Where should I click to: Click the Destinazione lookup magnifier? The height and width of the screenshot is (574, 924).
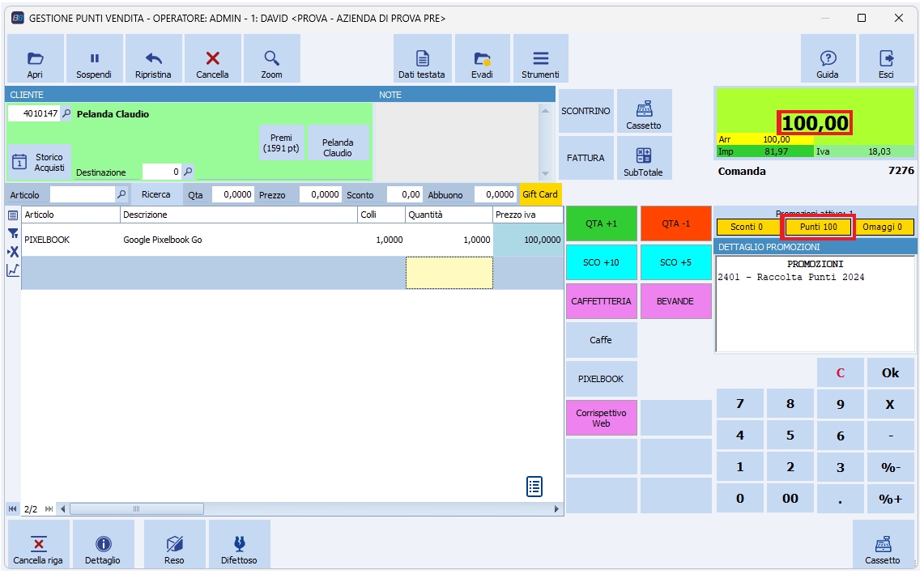pyautogui.click(x=188, y=172)
